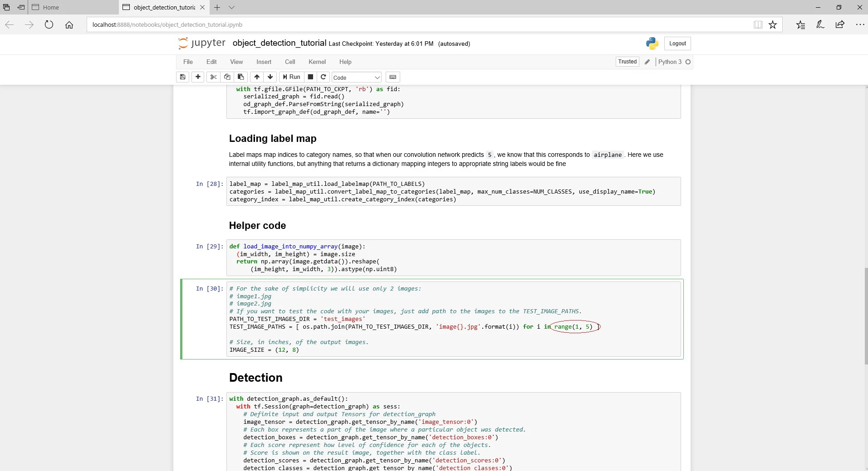Insert a cell below with the plus icon
Screen dimensions: 868x471
[198, 77]
